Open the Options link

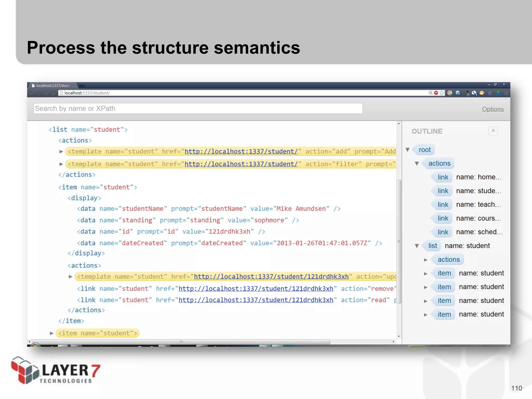pyautogui.click(x=493, y=109)
